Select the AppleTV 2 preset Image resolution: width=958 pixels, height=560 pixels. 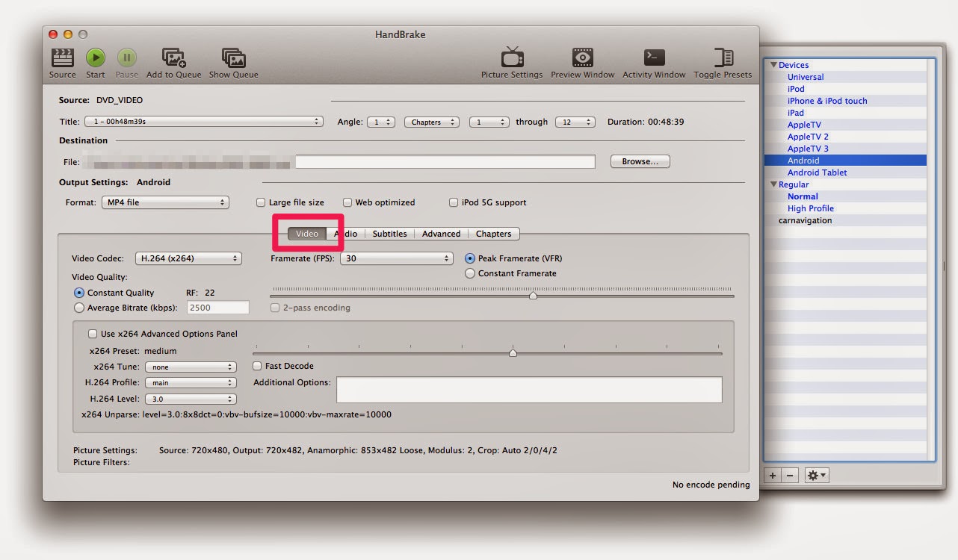[808, 137]
